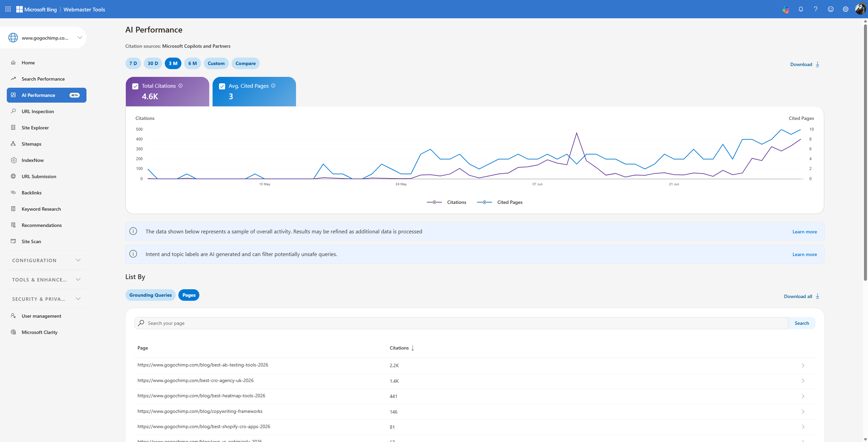
Task: Click the best-ab-testing-tools-2026 URL
Action: click(203, 365)
